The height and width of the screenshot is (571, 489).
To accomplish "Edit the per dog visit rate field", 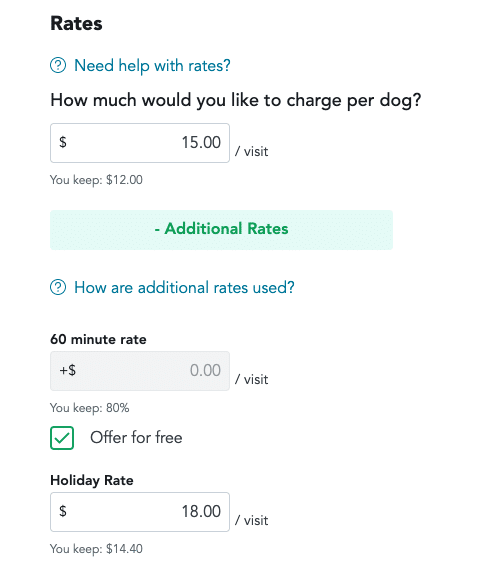I will click(x=140, y=143).
